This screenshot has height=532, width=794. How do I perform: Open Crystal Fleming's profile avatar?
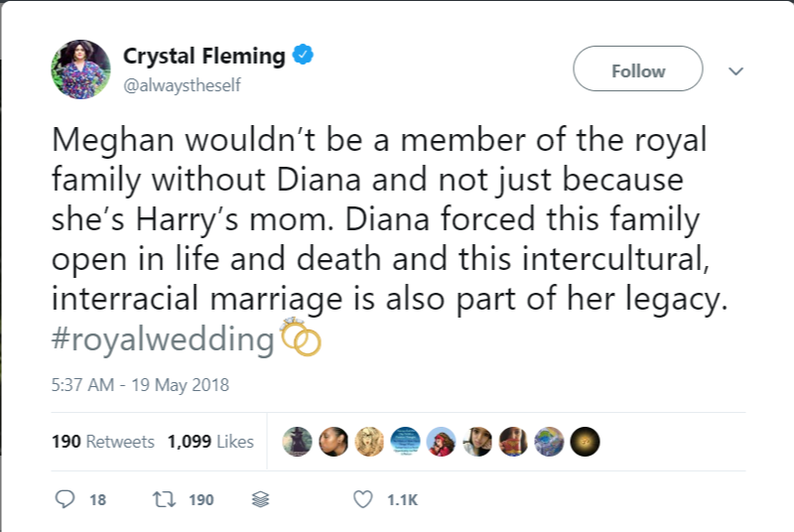[80, 69]
